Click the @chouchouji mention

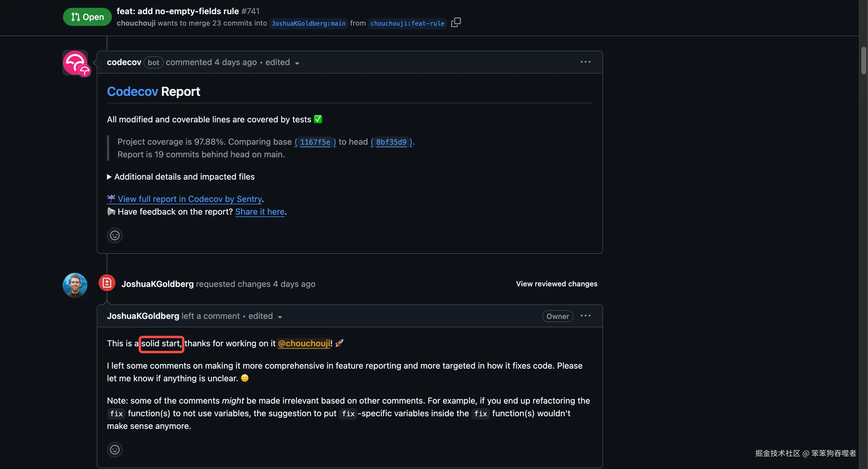(x=304, y=343)
